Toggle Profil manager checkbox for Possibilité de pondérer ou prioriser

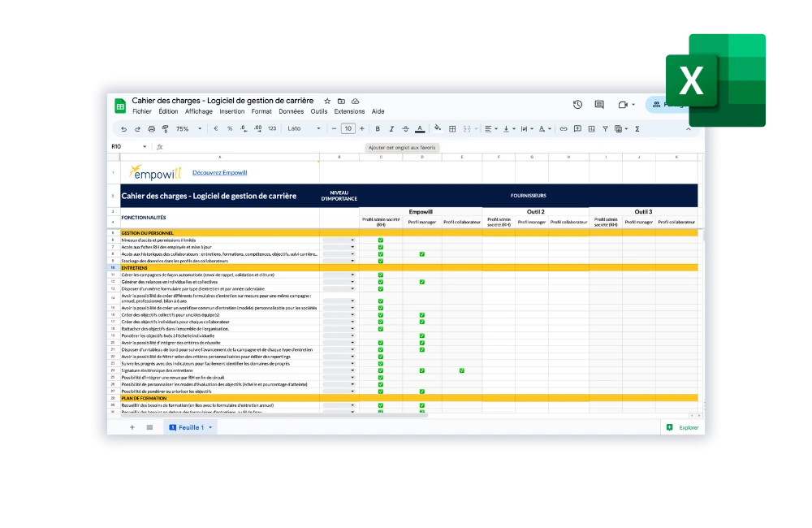422,392
